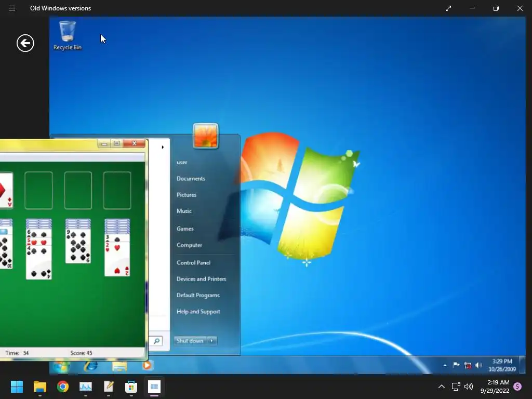
Task: Click the Score: 45 status text
Action: [81, 353]
